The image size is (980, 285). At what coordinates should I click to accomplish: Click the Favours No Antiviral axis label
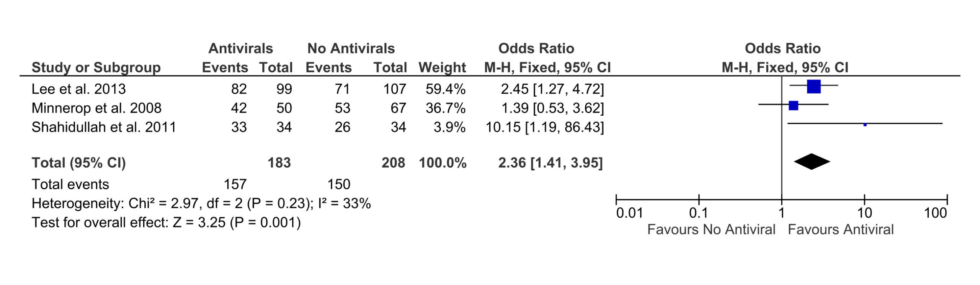711,229
